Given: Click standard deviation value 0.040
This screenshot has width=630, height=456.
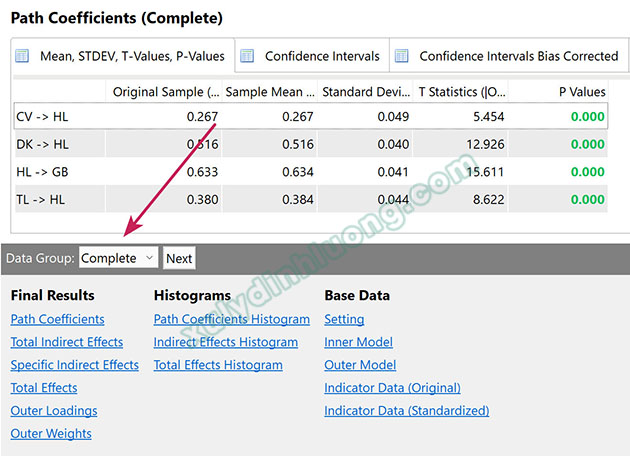Looking at the screenshot, I should [x=393, y=144].
